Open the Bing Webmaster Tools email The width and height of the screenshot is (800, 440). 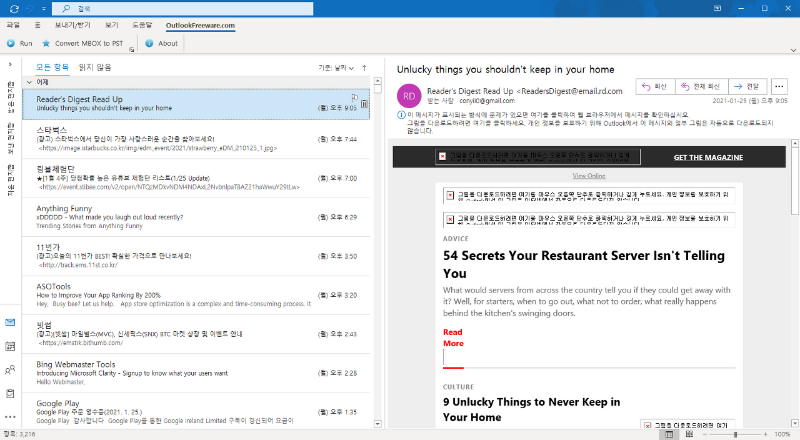pyautogui.click(x=196, y=373)
